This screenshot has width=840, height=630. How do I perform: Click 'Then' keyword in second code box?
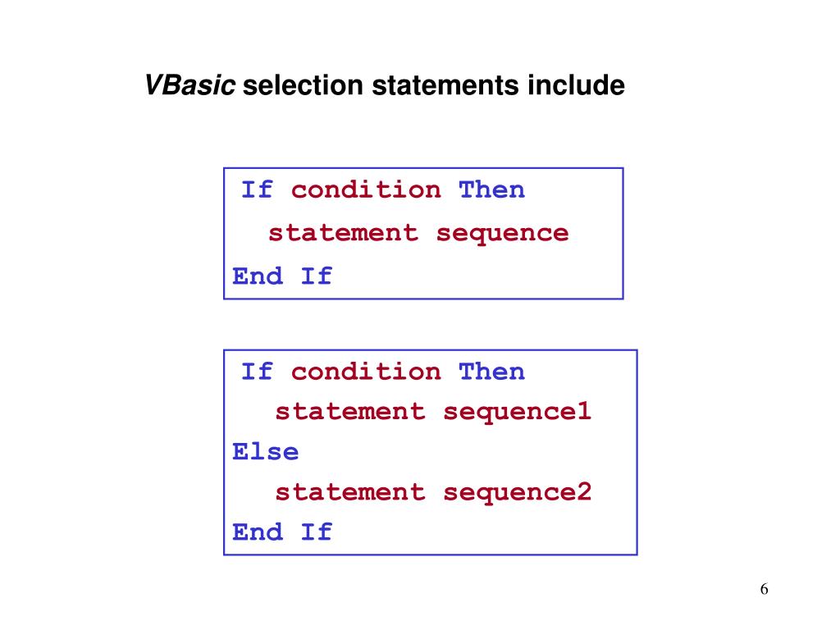(x=492, y=372)
